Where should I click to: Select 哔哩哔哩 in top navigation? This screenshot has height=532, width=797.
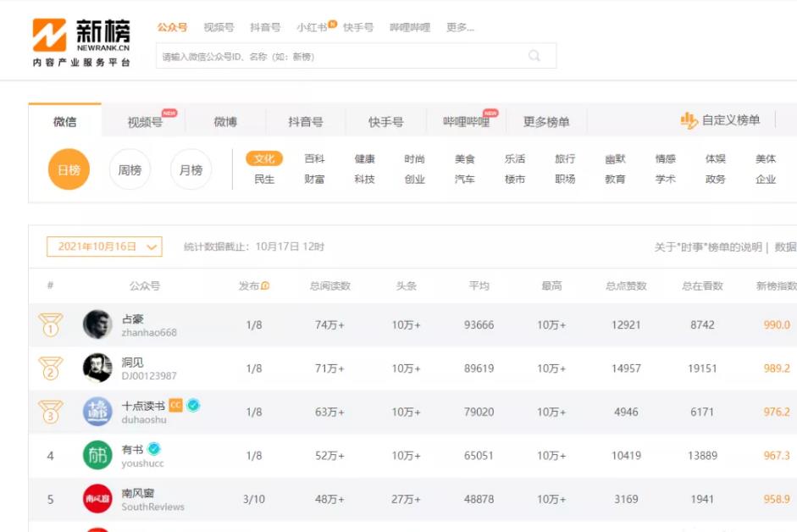410,27
